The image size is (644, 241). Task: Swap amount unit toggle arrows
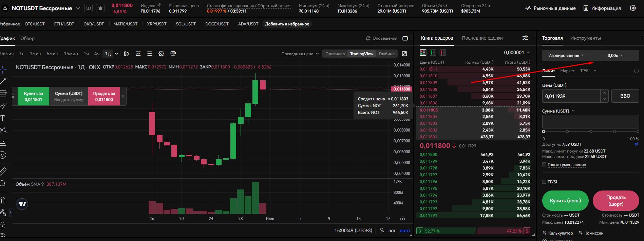click(x=637, y=144)
